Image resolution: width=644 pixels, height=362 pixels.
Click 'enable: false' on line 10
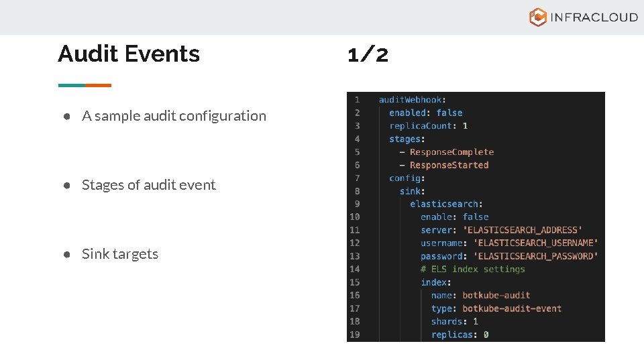(x=454, y=217)
